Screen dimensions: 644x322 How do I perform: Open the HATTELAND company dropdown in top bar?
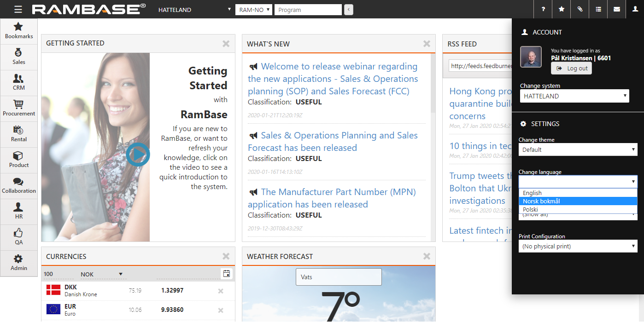[195, 10]
